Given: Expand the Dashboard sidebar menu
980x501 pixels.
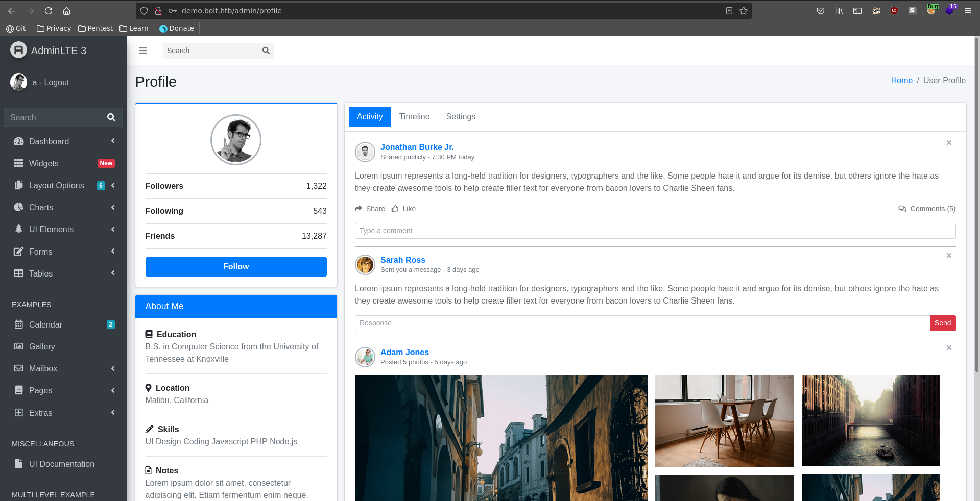Looking at the screenshot, I should click(x=63, y=141).
